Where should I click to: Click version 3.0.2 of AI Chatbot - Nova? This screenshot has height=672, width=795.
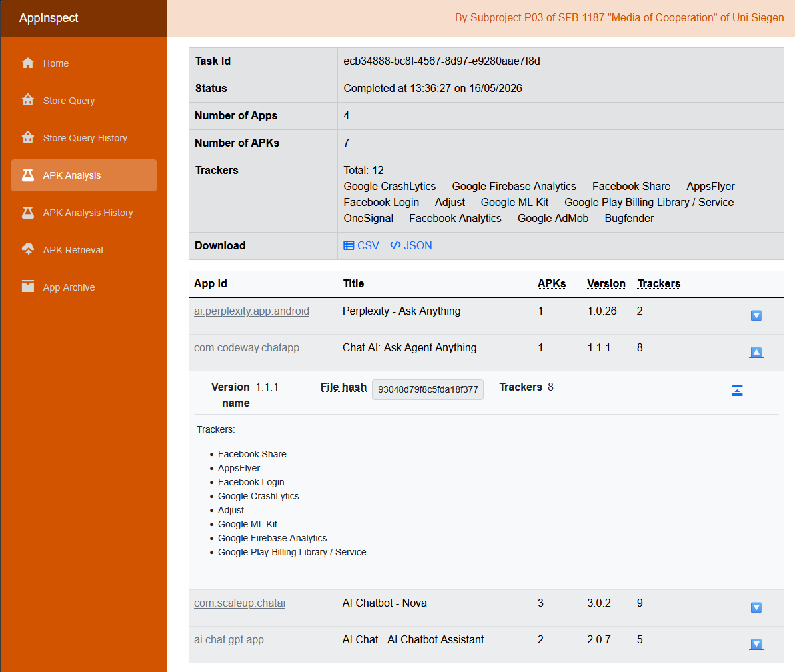coord(599,603)
